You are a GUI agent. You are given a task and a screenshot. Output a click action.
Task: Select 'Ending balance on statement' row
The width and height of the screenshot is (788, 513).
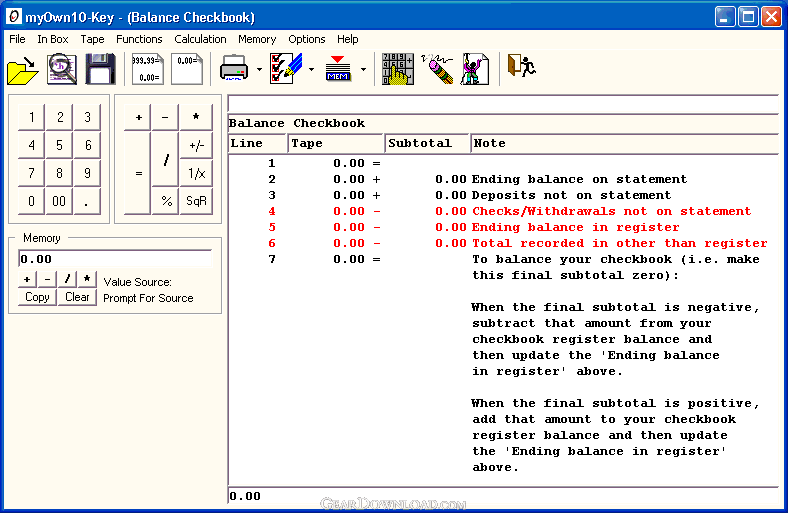tap(503, 179)
